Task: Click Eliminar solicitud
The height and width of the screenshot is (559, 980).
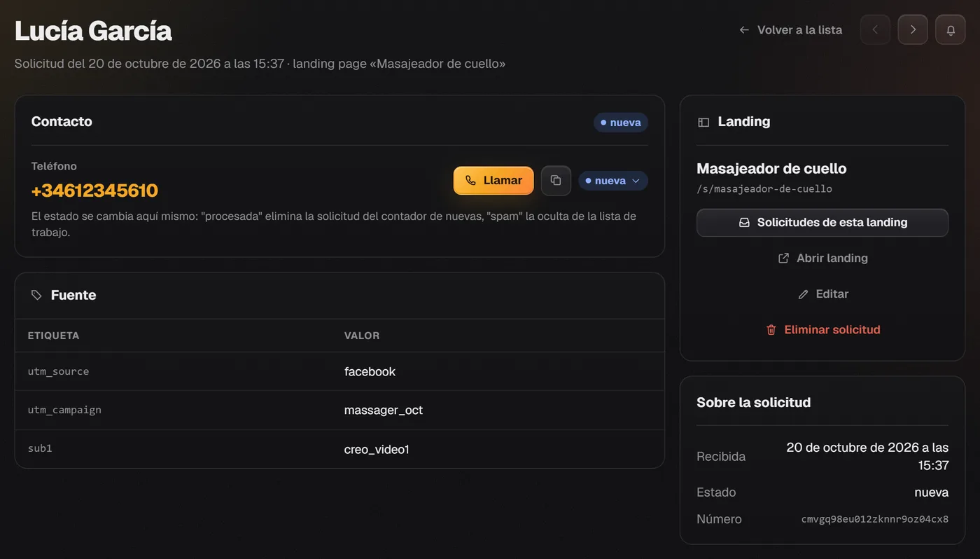Action: pyautogui.click(x=822, y=330)
